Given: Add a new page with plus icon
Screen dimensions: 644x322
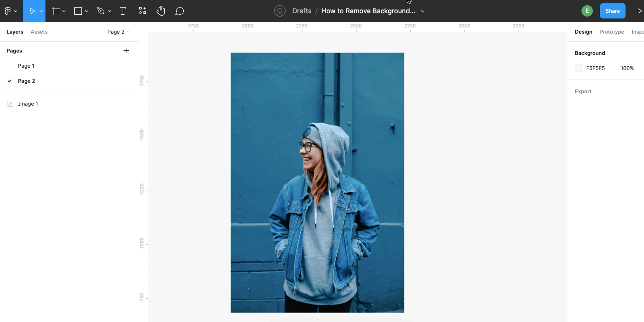Looking at the screenshot, I should [126, 50].
